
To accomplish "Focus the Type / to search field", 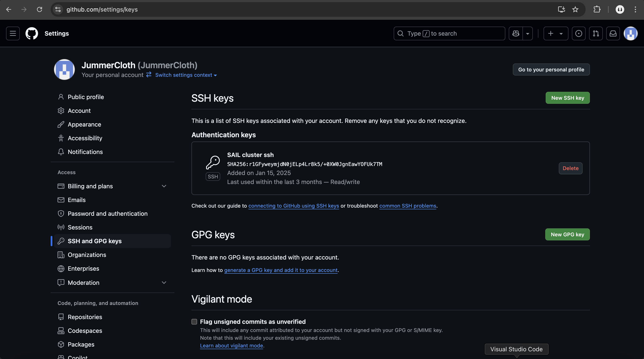I will click(x=449, y=33).
